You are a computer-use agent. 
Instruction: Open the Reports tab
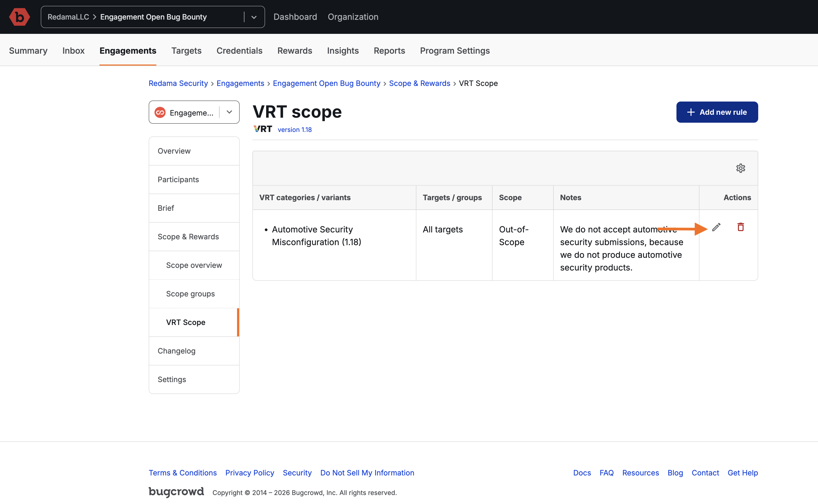[x=389, y=51]
